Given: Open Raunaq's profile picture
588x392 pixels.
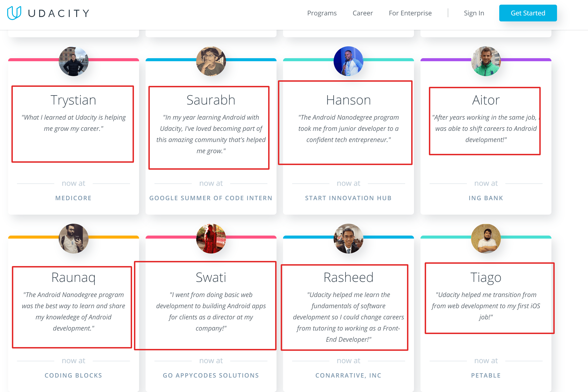Looking at the screenshot, I should (74, 239).
